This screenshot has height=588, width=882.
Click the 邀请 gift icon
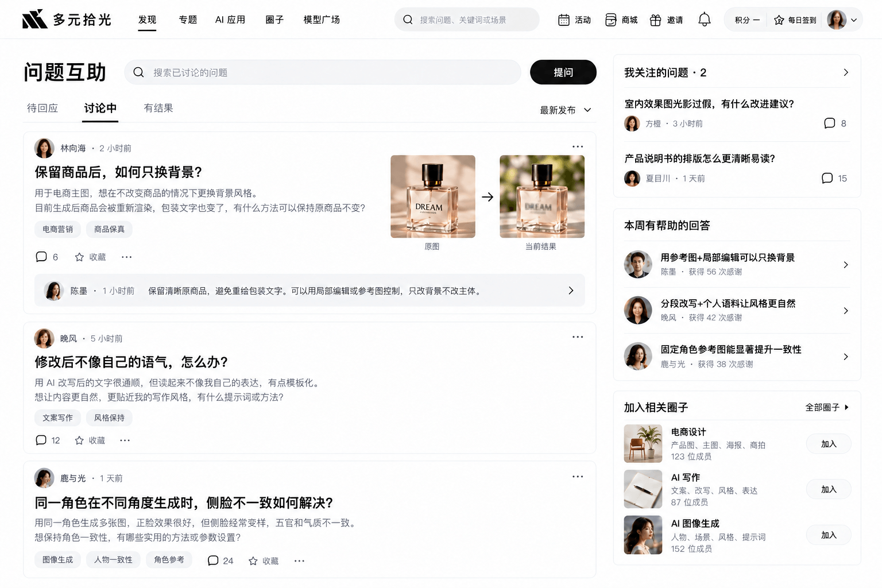(656, 20)
